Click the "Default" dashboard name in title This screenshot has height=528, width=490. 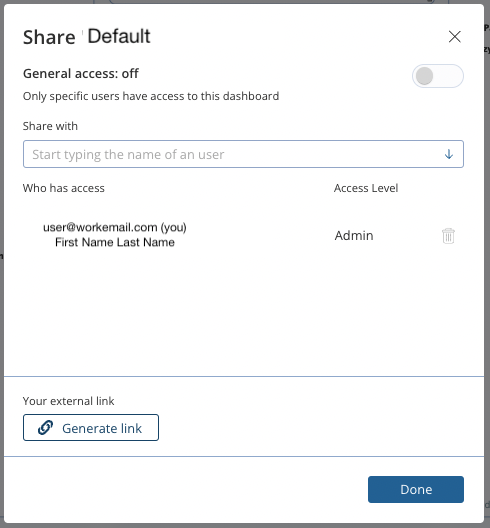(119, 36)
